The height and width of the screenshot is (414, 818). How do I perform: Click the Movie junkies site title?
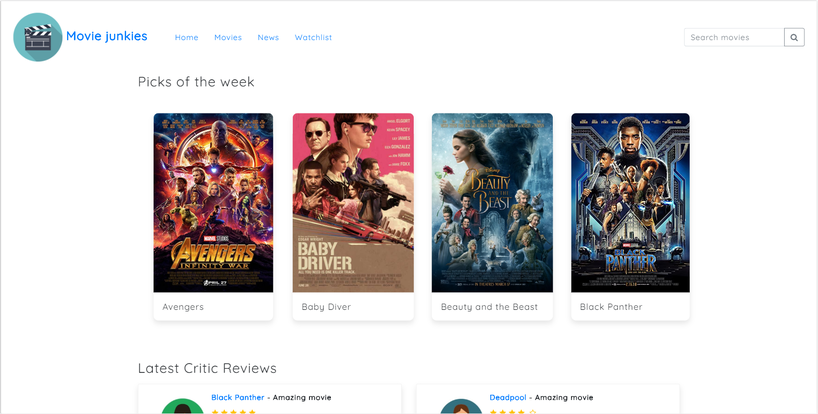pos(106,36)
